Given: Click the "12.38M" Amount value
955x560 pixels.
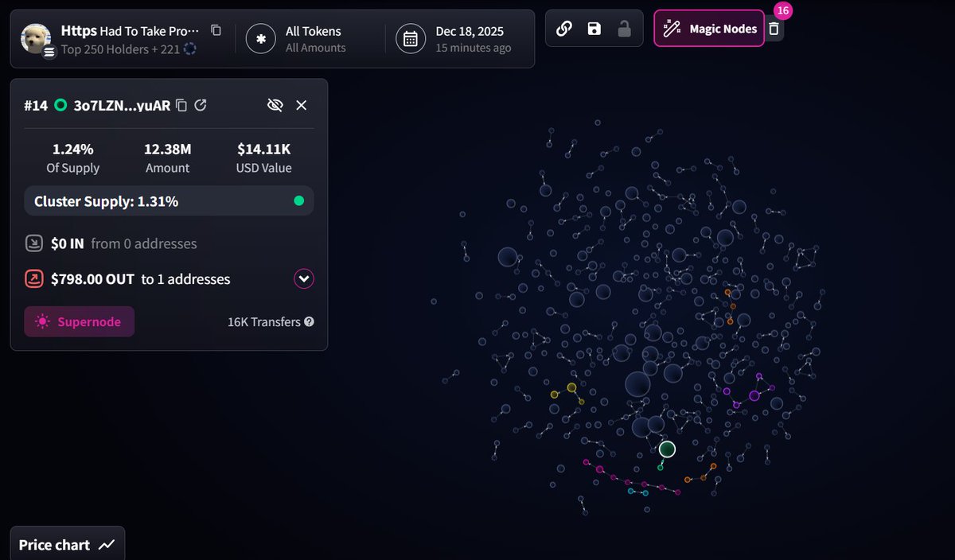Looking at the screenshot, I should 167,149.
